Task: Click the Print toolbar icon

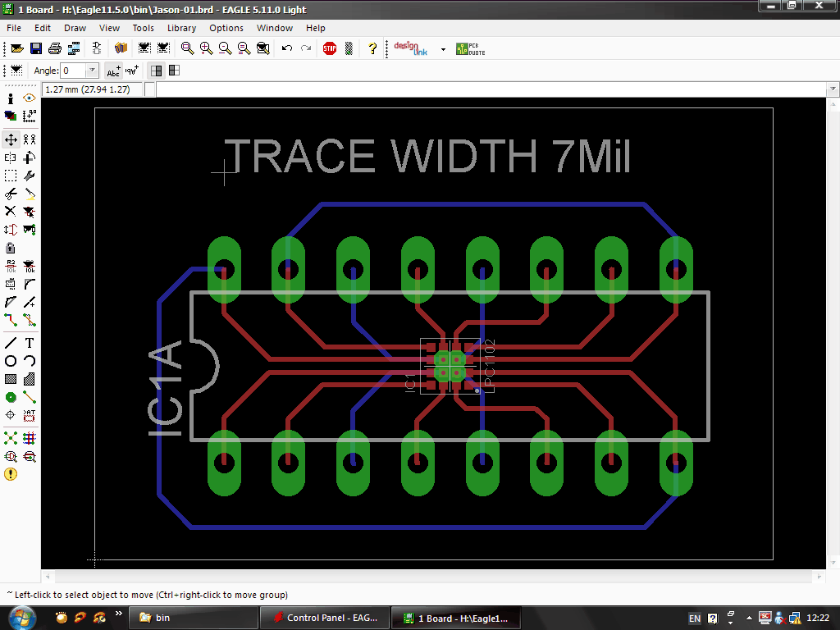Action: (x=55, y=48)
